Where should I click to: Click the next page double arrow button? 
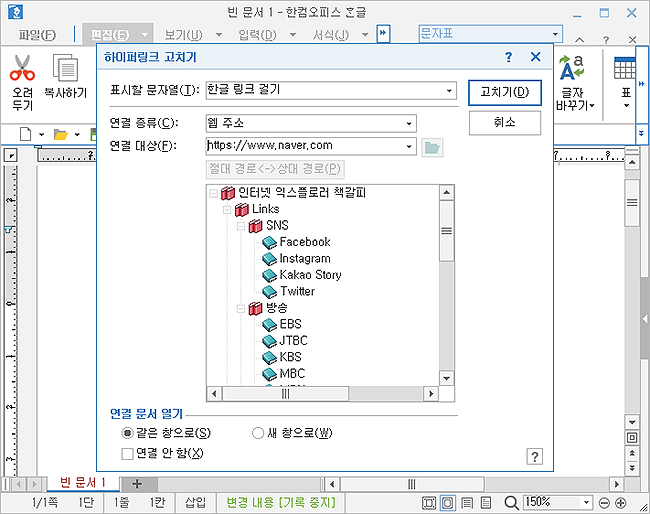point(632,468)
